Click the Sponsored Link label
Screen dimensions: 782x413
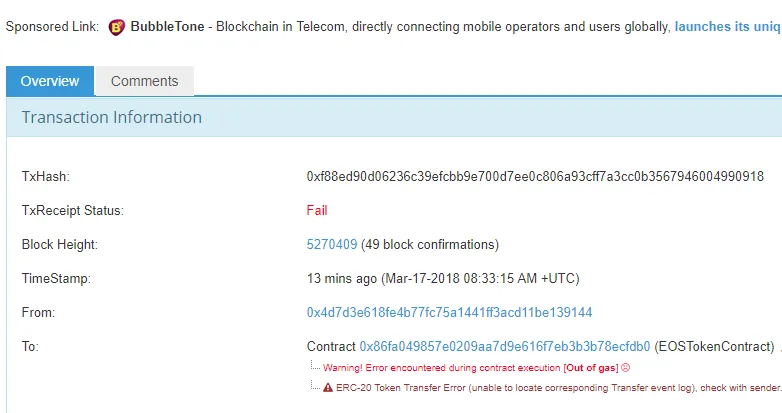pos(52,26)
